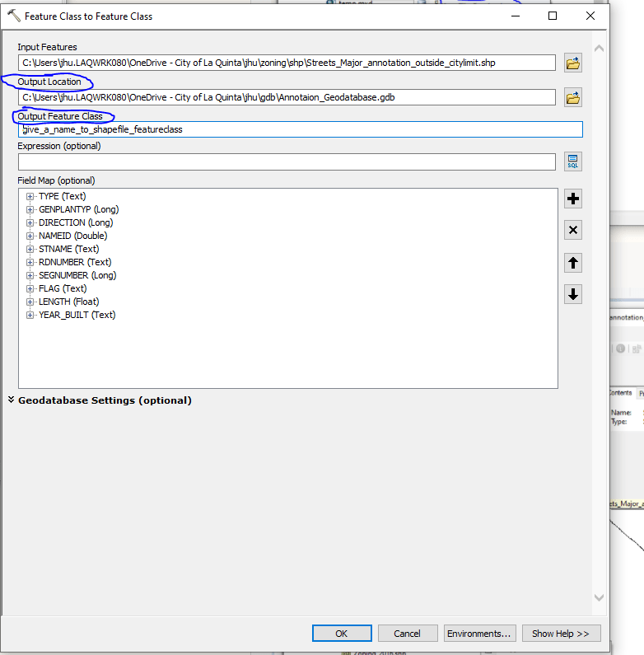
Task: Select the SEGNUMBER (Long) field label
Action: (77, 275)
